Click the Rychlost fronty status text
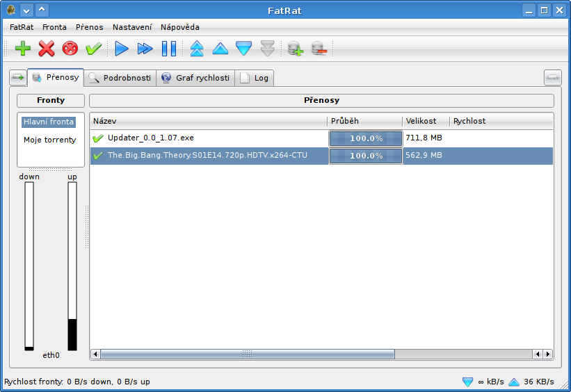Screen dimensions: 571x392 click(77, 382)
